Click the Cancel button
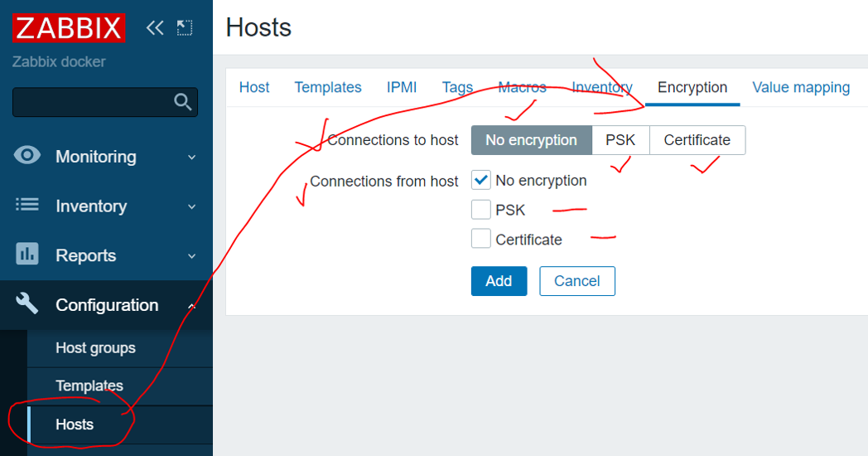The height and width of the screenshot is (456, 868). click(576, 281)
